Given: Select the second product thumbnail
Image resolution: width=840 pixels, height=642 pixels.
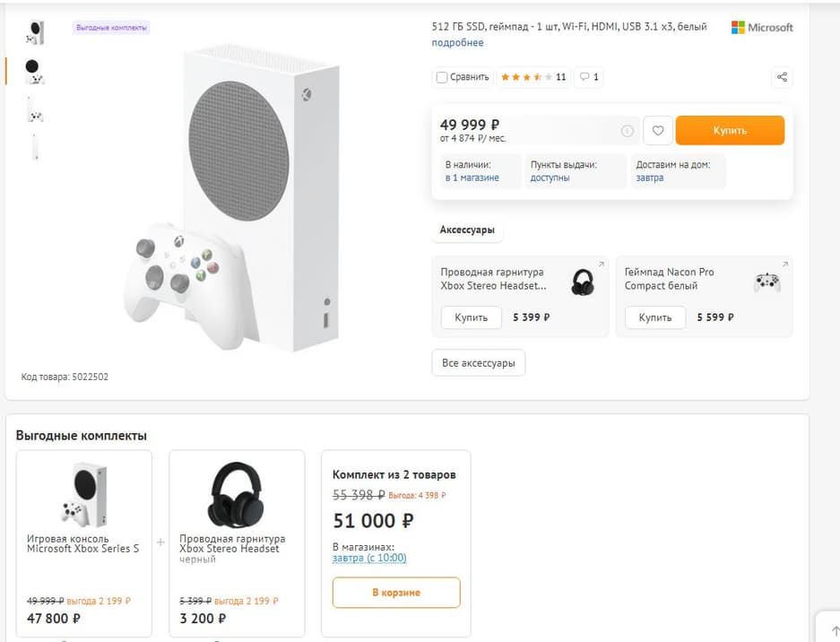Looking at the screenshot, I should pyautogui.click(x=34, y=71).
